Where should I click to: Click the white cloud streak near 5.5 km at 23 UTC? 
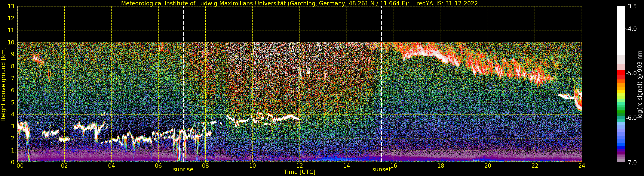(x=565, y=96)
